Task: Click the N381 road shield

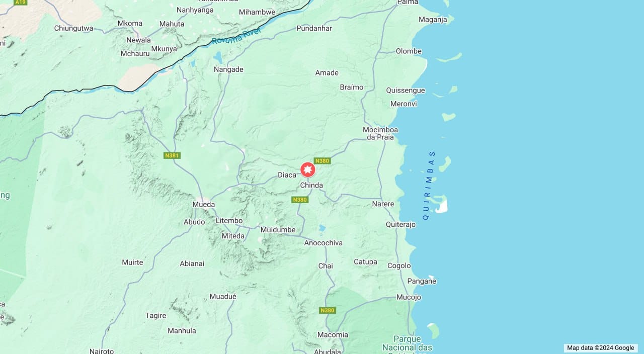Action: [172, 155]
